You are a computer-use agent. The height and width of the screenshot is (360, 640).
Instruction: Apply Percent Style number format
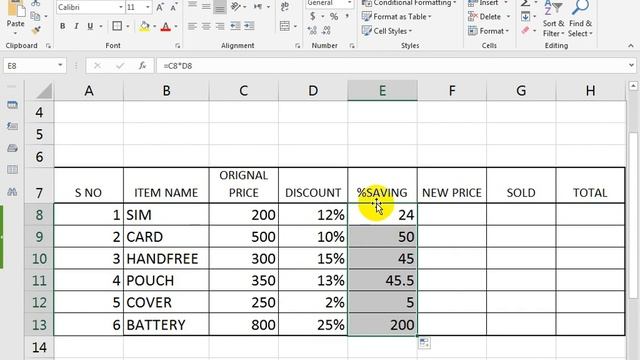tap(334, 17)
